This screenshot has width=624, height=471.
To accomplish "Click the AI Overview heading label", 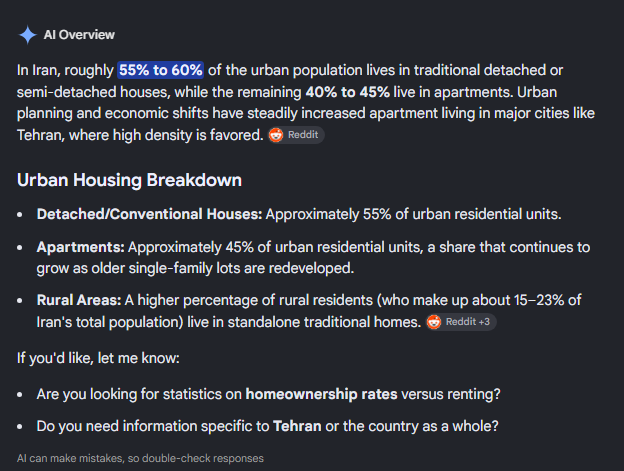I will pyautogui.click(x=79, y=35).
